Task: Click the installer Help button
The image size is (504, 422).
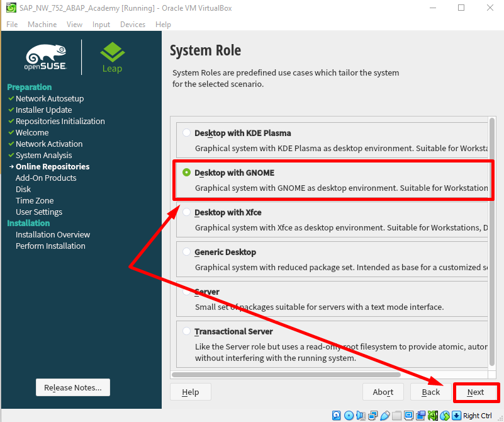Action: pyautogui.click(x=191, y=392)
